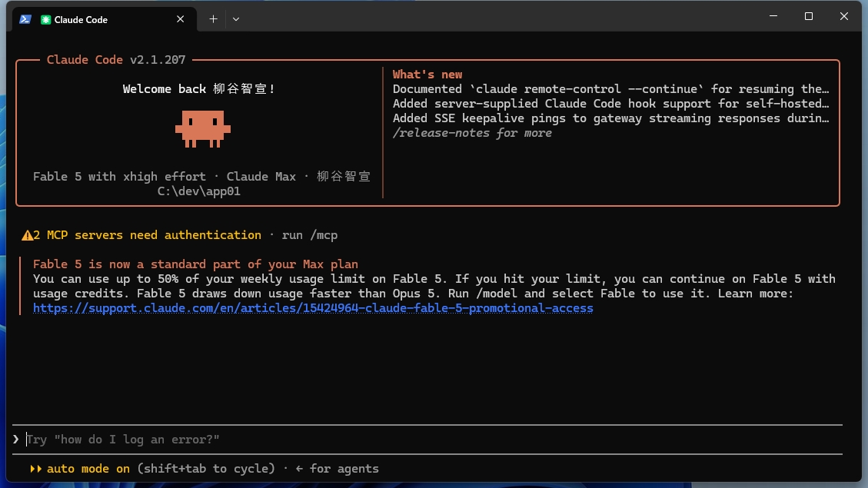
Task: Click the 'Added SSE keepalive pings' line
Action: pos(610,118)
